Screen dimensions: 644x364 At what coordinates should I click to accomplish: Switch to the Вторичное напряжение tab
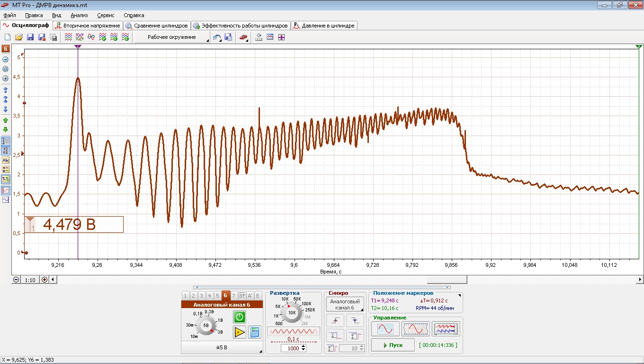88,26
